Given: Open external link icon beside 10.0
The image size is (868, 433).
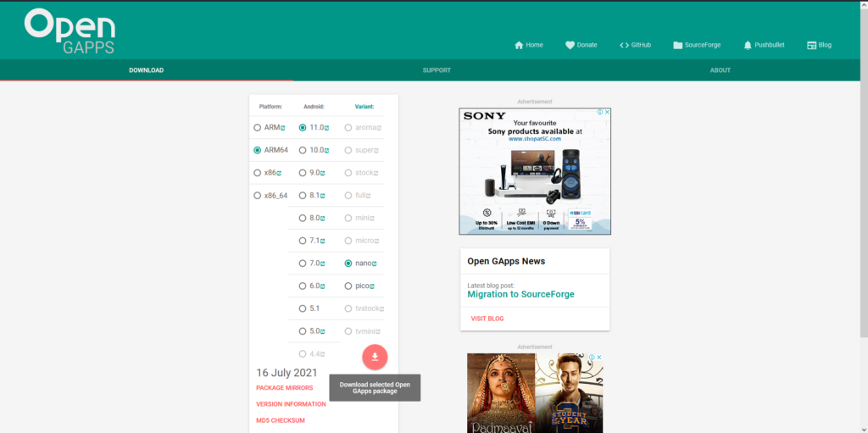Looking at the screenshot, I should (x=326, y=151).
